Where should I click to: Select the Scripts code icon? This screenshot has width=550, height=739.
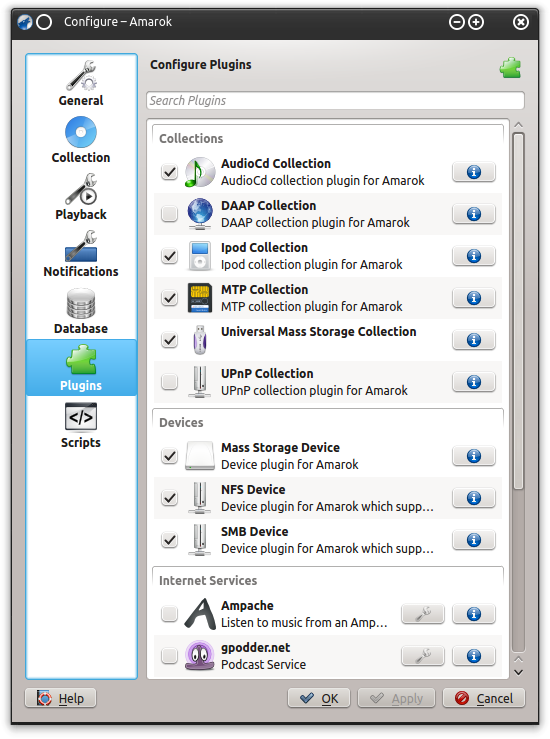(x=81, y=417)
